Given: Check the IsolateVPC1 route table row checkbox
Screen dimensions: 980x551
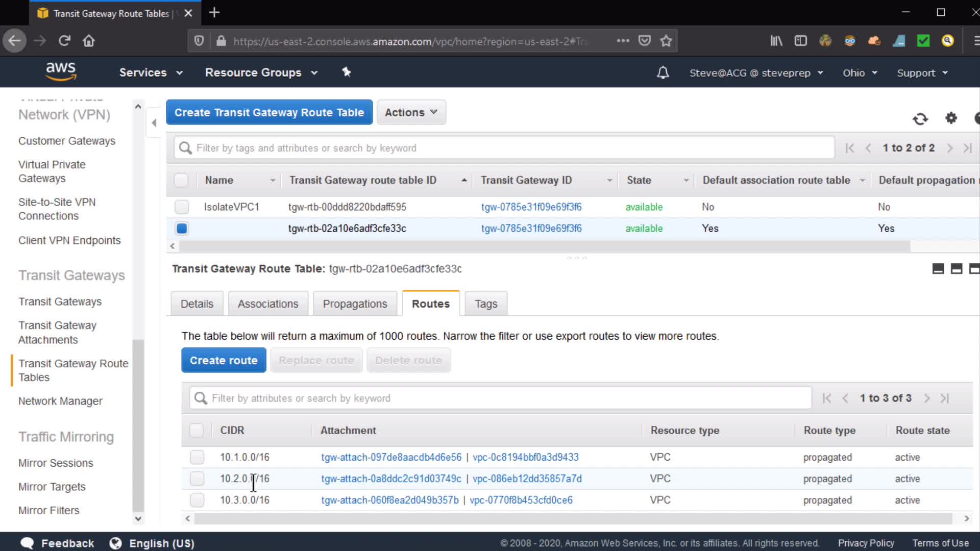Looking at the screenshot, I should [x=181, y=207].
